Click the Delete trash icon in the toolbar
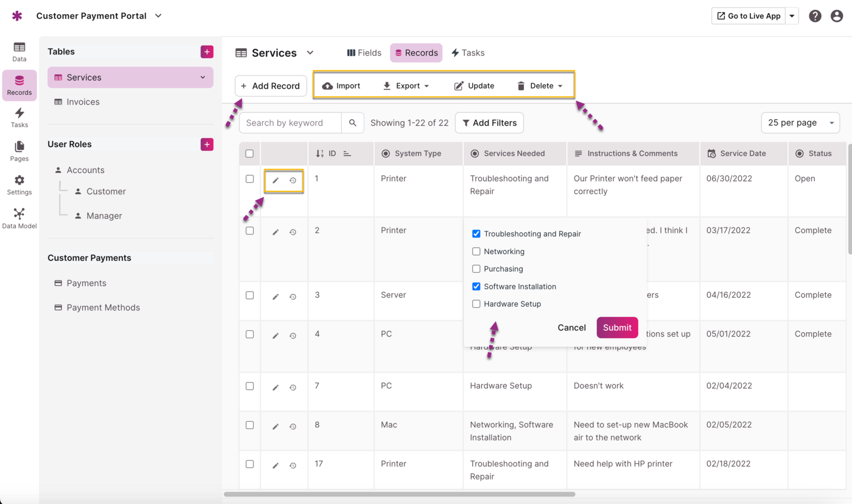This screenshot has height=504, width=852. click(522, 85)
